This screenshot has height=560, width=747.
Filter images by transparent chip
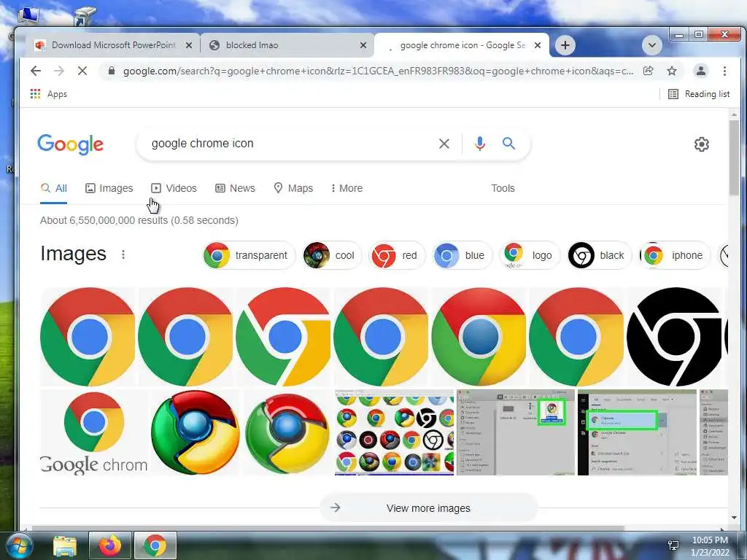tap(249, 256)
